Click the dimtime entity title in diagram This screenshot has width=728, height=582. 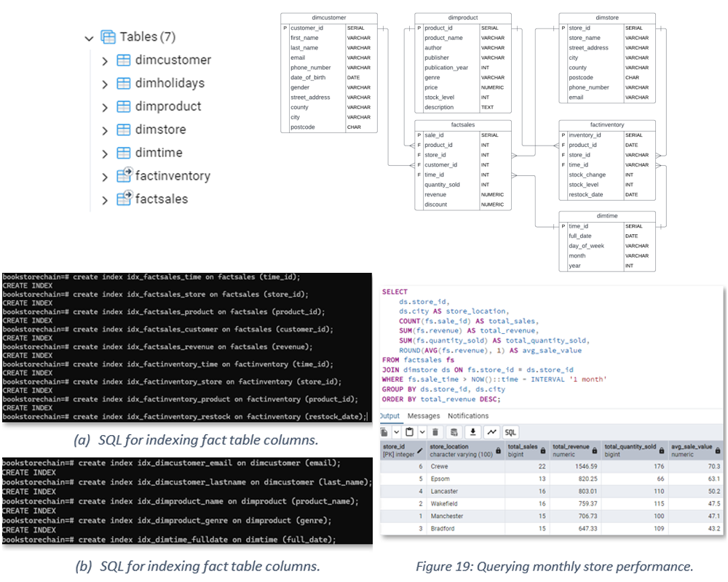[607, 216]
